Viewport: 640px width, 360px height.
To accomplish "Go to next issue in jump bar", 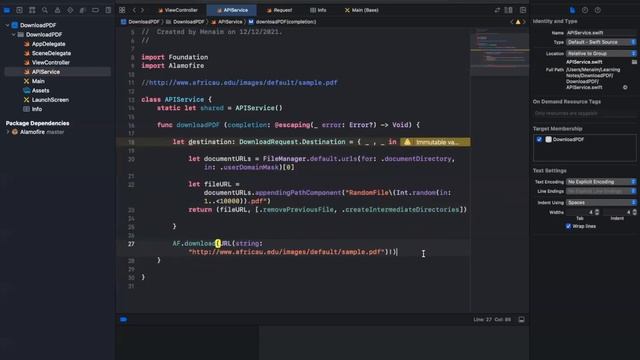I will (524, 22).
